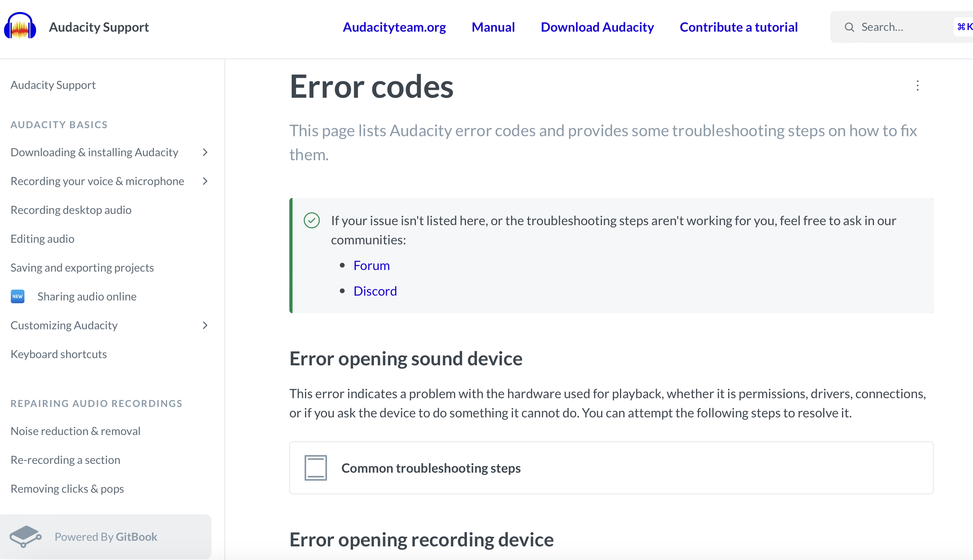Viewport: 973px width, 560px height.
Task: Open the three-dot page options menu
Action: pyautogui.click(x=917, y=85)
